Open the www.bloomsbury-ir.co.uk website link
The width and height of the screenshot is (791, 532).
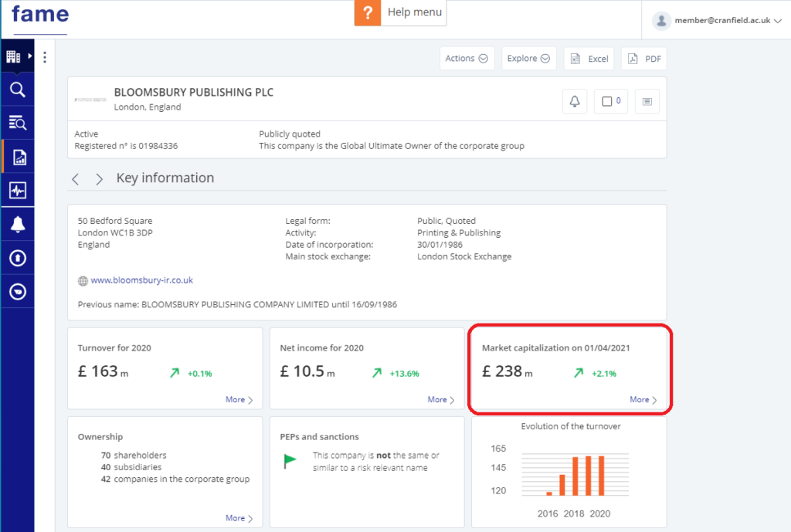click(141, 280)
